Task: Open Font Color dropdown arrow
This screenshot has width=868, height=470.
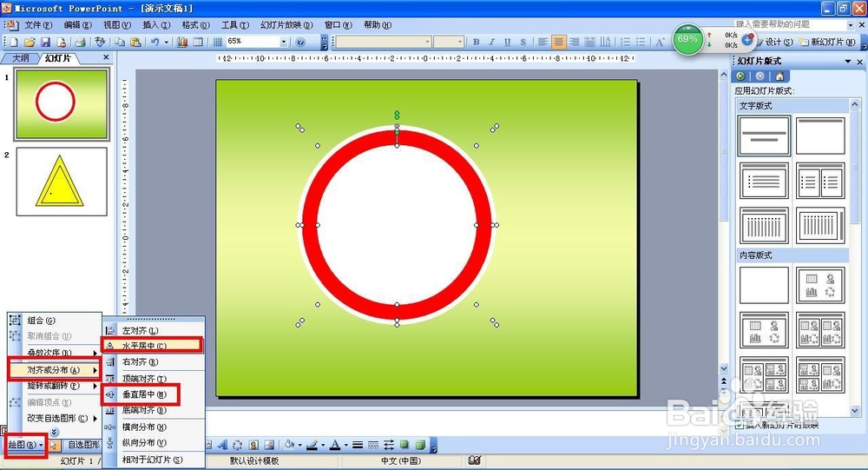Action: click(346, 445)
